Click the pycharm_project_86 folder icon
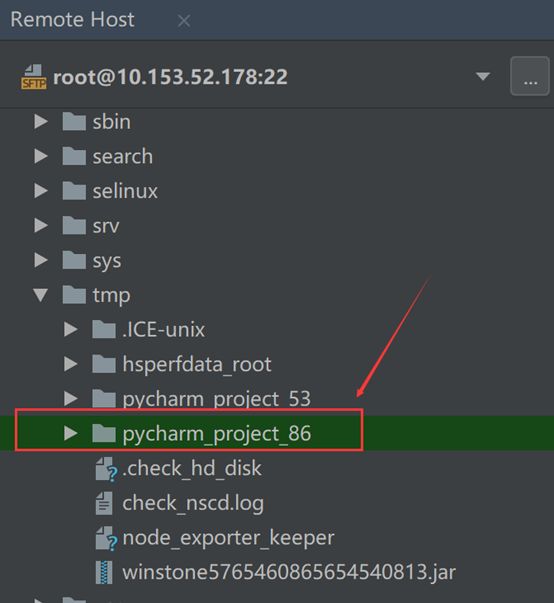 [104, 433]
